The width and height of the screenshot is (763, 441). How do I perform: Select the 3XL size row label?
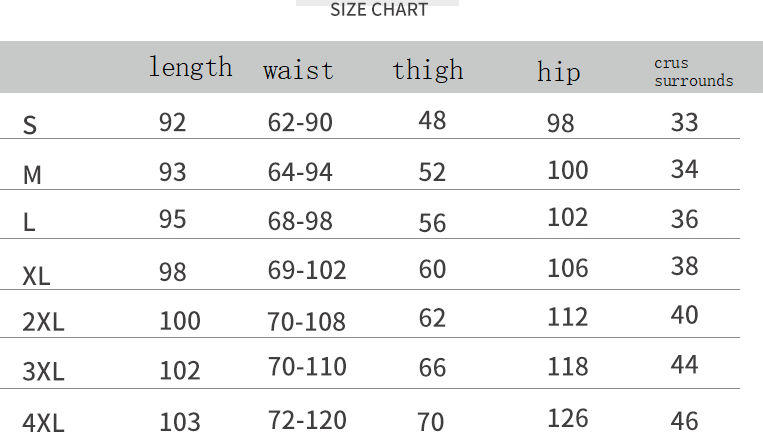pos(43,371)
